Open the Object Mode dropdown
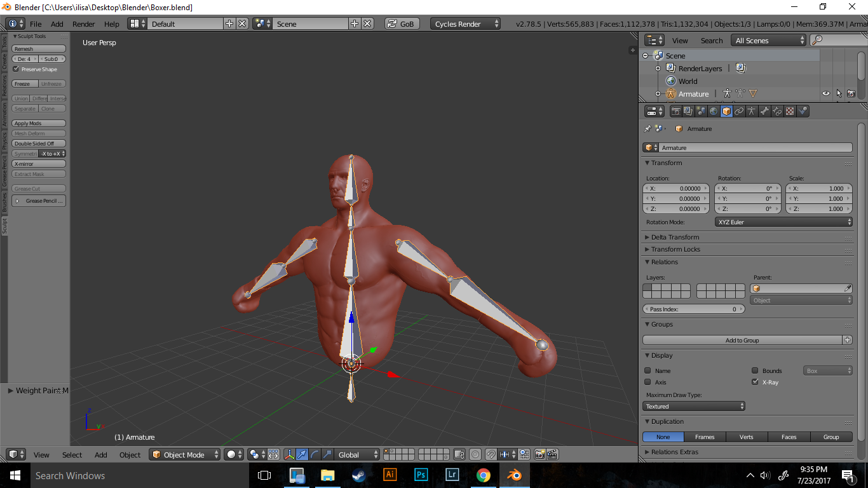 tap(185, 454)
